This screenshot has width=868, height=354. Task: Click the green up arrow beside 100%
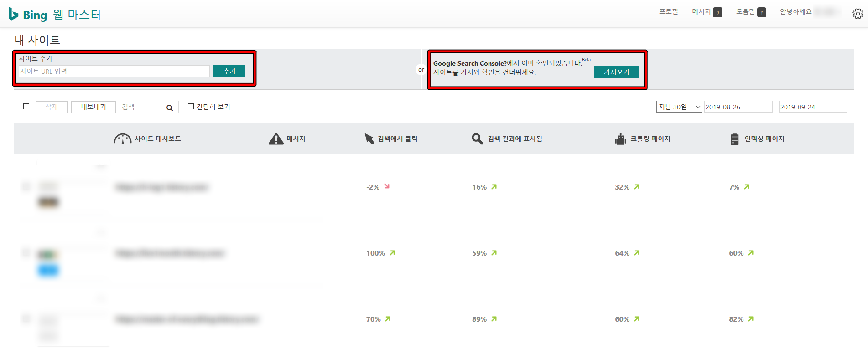pyautogui.click(x=392, y=252)
